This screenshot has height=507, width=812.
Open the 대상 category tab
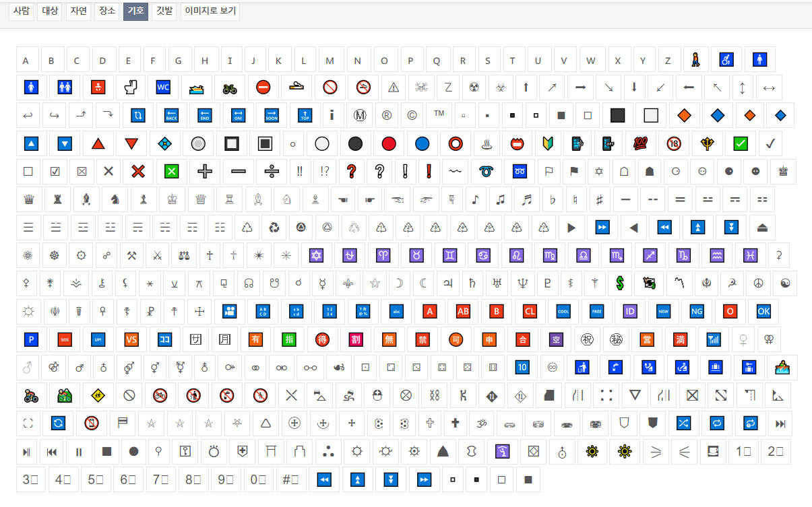click(50, 11)
